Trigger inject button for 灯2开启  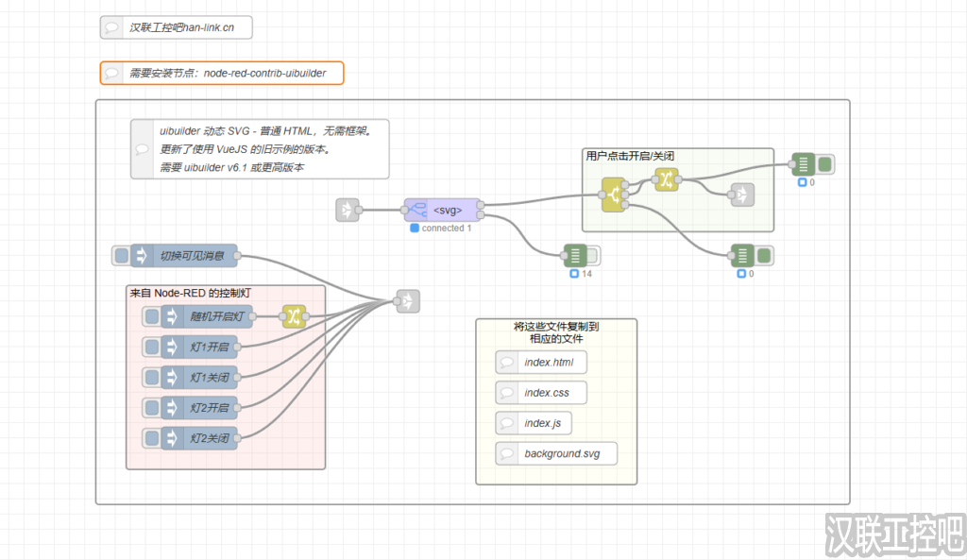click(x=152, y=408)
